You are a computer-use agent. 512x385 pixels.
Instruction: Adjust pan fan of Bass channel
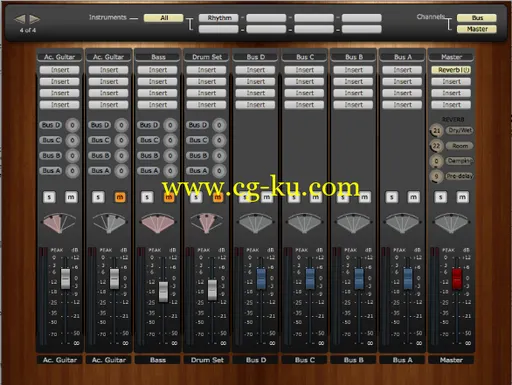click(x=158, y=222)
